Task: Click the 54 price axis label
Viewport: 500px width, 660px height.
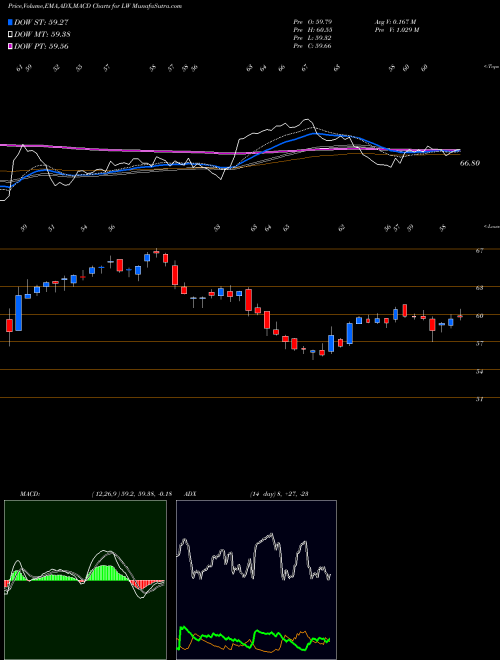Action: tap(479, 371)
